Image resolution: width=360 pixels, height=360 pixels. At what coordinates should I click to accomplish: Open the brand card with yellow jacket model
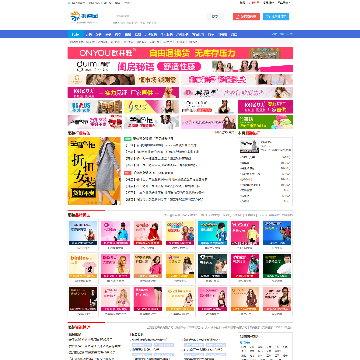[x=245, y=233]
